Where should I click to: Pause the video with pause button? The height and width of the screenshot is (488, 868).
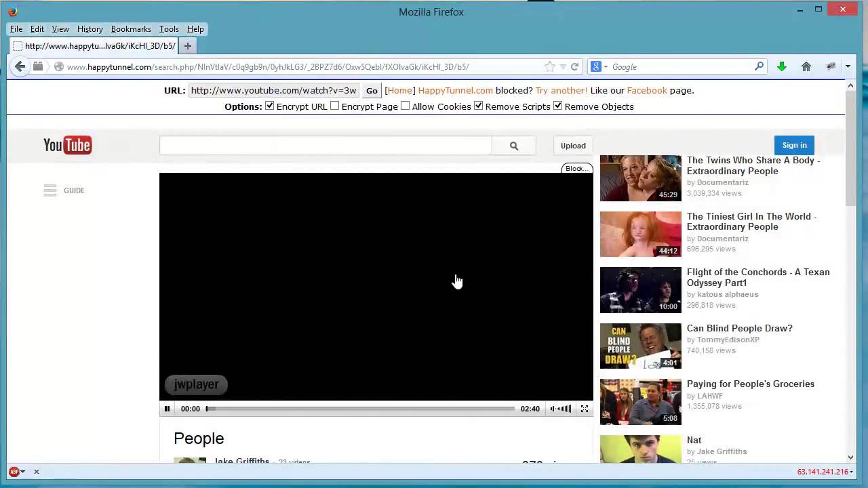[x=167, y=409]
